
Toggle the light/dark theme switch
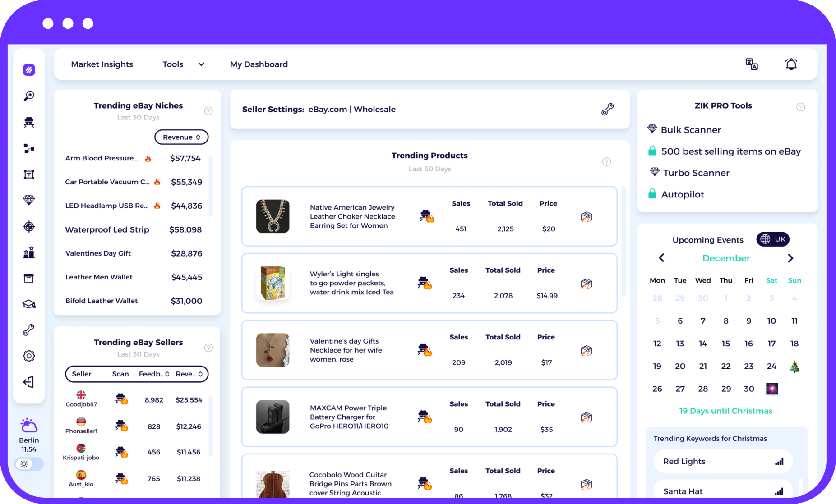point(29,464)
